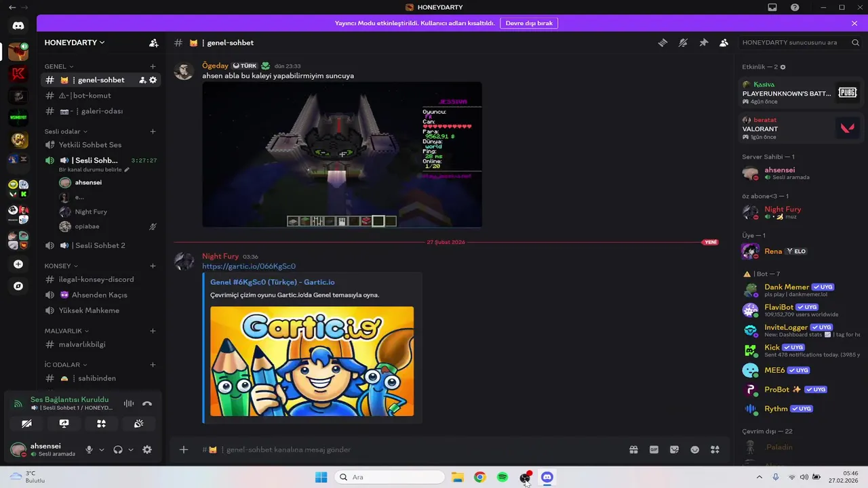Add a server plus icon in sidebar
Screen dimensions: 868x488
[18, 264]
